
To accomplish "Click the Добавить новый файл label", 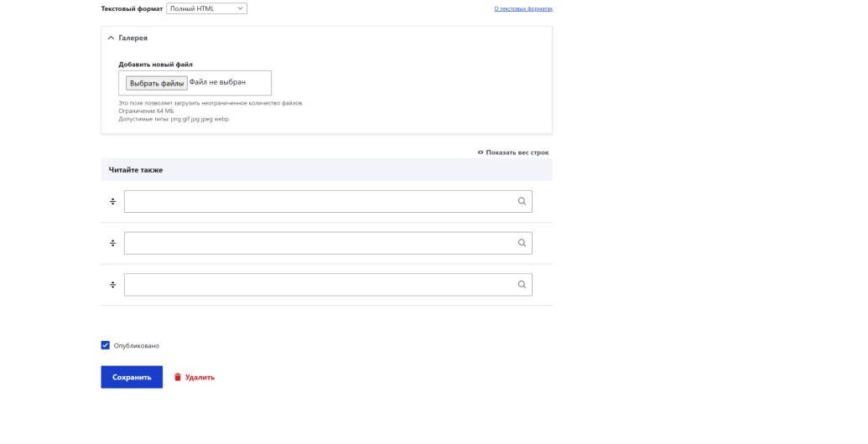I will tap(155, 65).
